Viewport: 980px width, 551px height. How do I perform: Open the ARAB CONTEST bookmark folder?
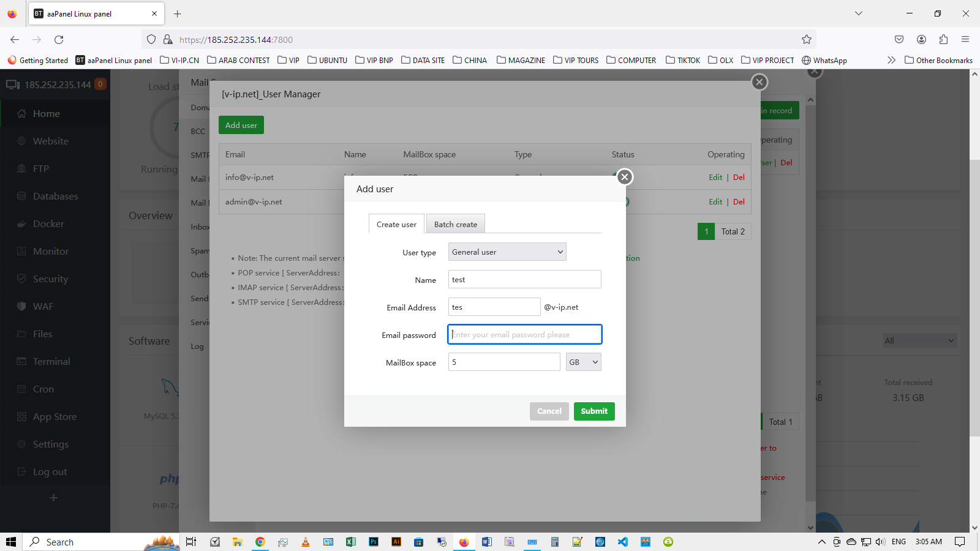point(238,60)
